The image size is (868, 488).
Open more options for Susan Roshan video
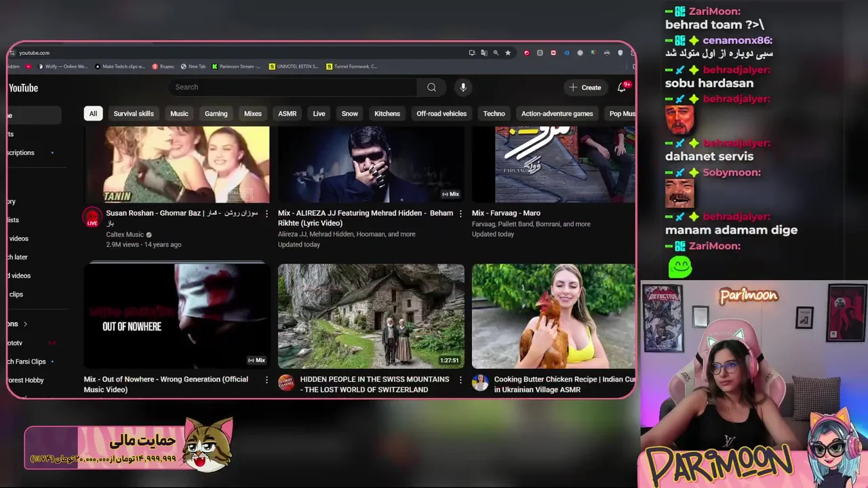click(x=267, y=213)
